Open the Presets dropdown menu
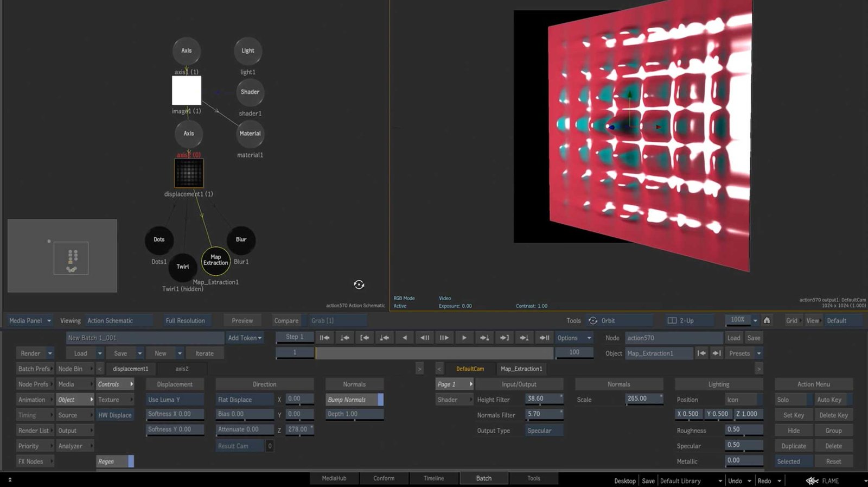The image size is (868, 487). [x=743, y=353]
